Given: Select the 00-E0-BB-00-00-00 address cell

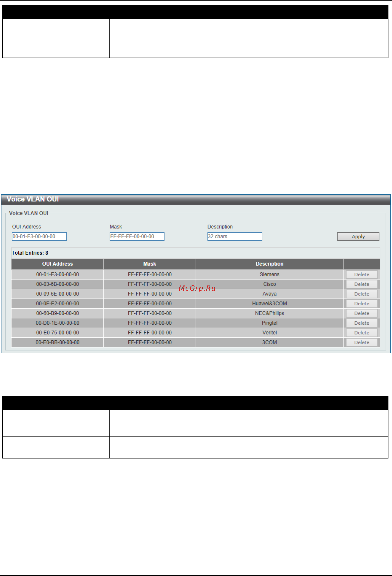Looking at the screenshot, I should point(58,342).
